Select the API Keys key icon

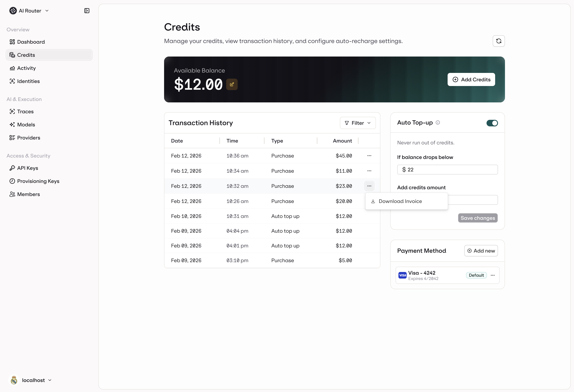(12, 168)
